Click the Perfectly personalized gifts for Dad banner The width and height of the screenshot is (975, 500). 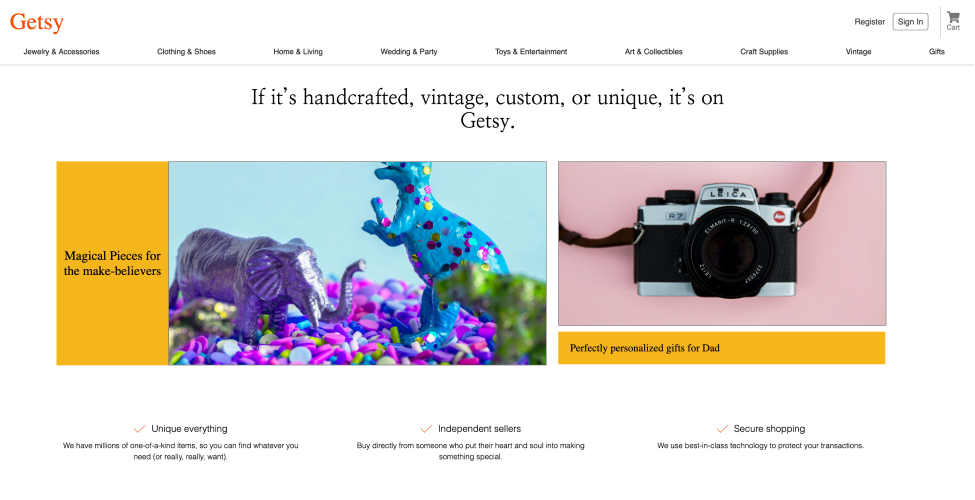click(x=721, y=348)
